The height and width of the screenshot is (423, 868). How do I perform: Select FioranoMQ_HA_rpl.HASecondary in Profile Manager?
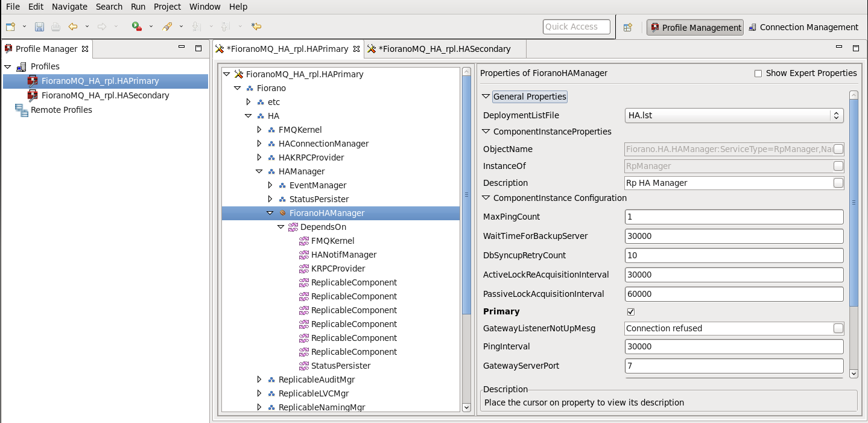click(x=105, y=95)
